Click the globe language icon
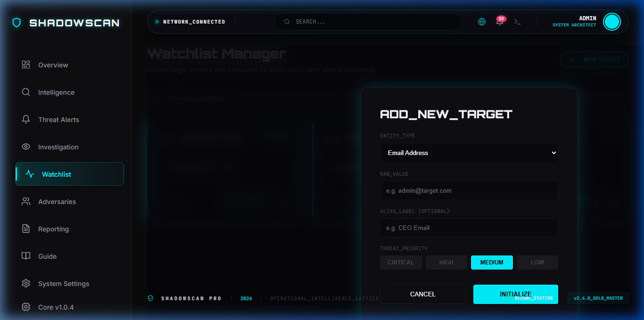 click(482, 22)
